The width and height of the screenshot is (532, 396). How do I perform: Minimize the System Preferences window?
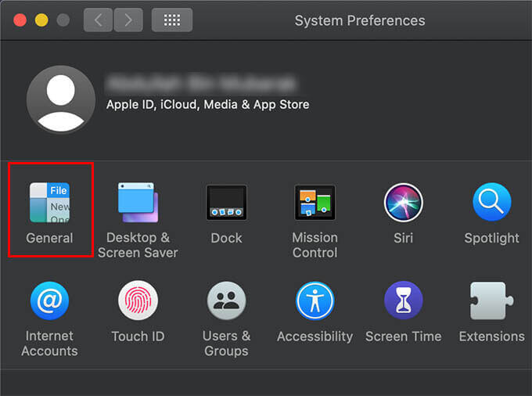[41, 20]
